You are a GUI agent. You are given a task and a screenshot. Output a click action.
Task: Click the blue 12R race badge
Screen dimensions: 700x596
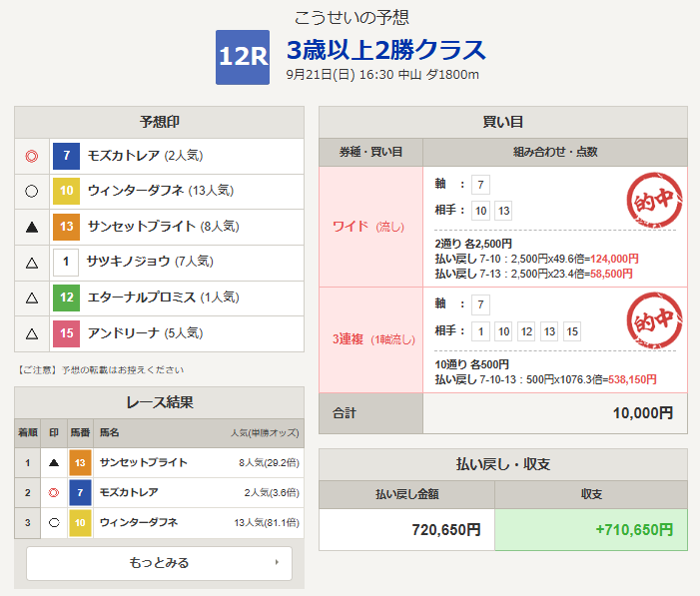pos(243,57)
